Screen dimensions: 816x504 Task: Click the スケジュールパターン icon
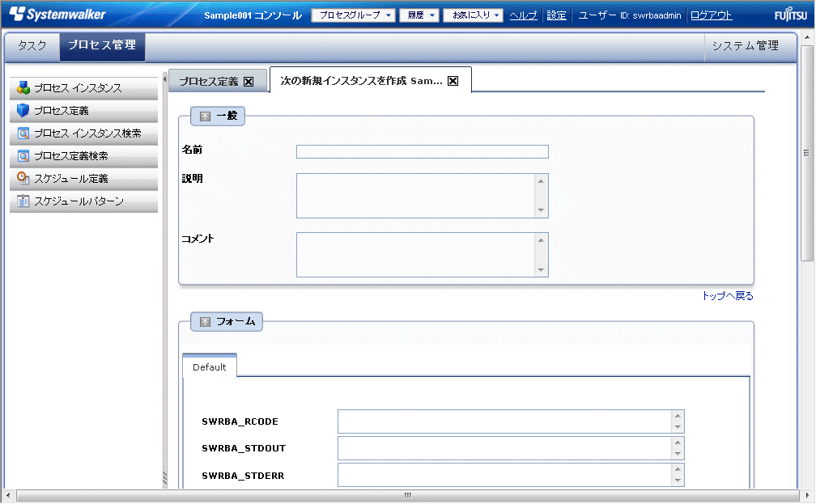23,201
